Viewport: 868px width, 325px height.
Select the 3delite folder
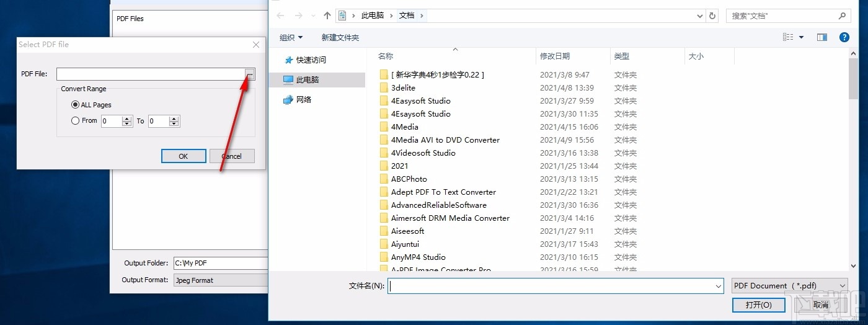[403, 88]
